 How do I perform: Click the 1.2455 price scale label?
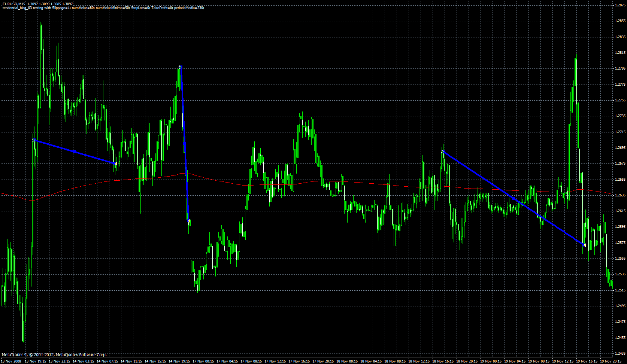[621, 337]
